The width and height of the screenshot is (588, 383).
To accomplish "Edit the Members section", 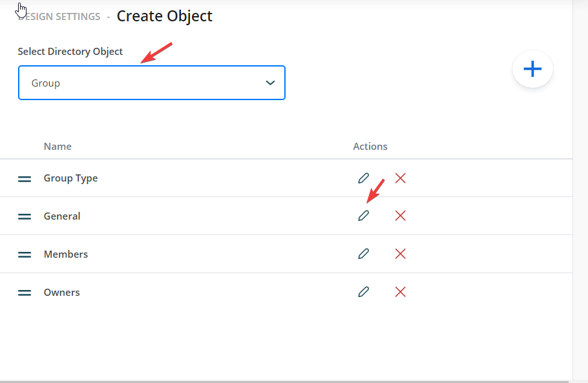I will pos(364,254).
